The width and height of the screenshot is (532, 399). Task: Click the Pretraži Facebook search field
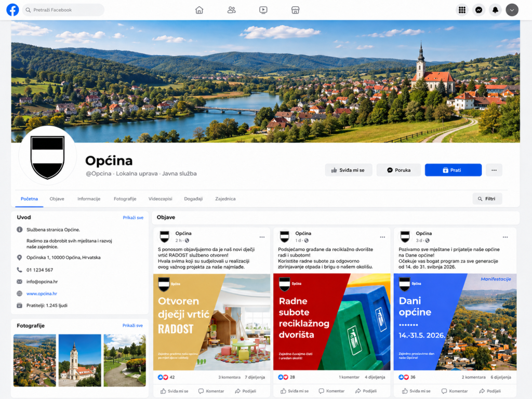(63, 10)
